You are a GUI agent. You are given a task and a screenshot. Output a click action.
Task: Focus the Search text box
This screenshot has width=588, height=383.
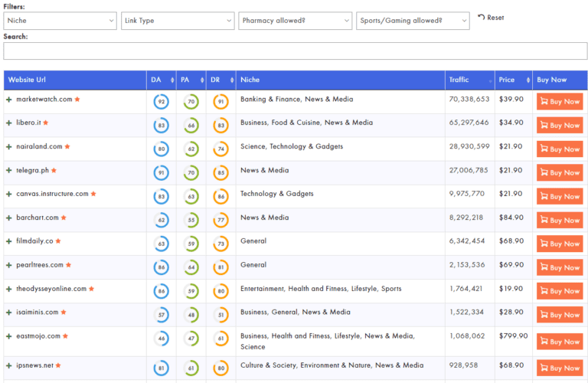pos(295,51)
